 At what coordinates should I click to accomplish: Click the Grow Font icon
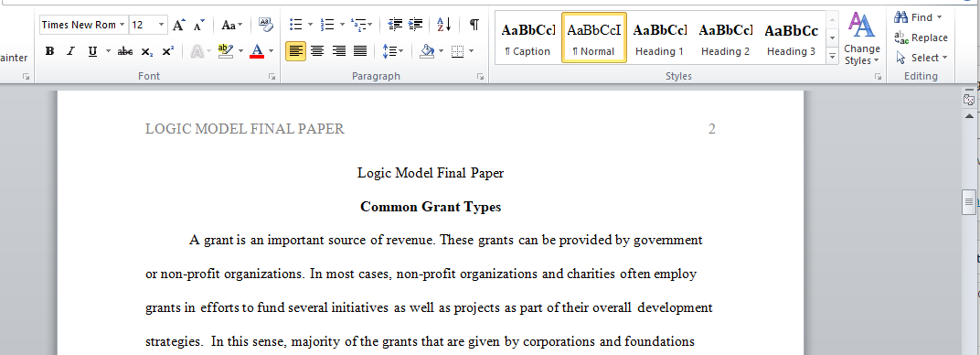point(179,25)
